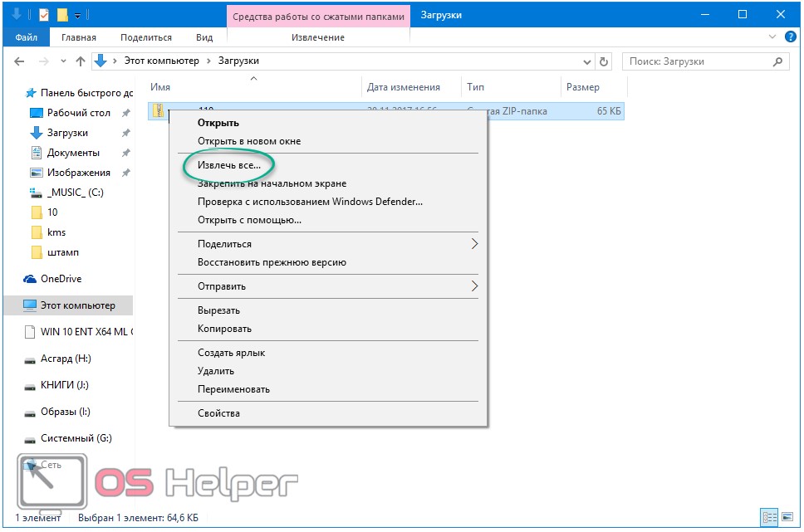Go up one folder level arrow
Viewport: 804px width, 532px height.
tap(81, 61)
